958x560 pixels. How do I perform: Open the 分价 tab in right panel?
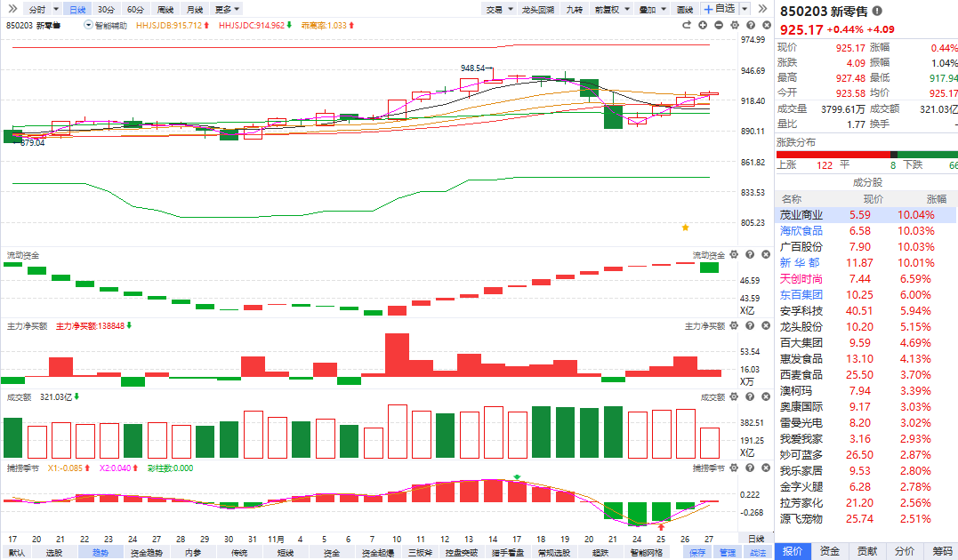coord(905,551)
